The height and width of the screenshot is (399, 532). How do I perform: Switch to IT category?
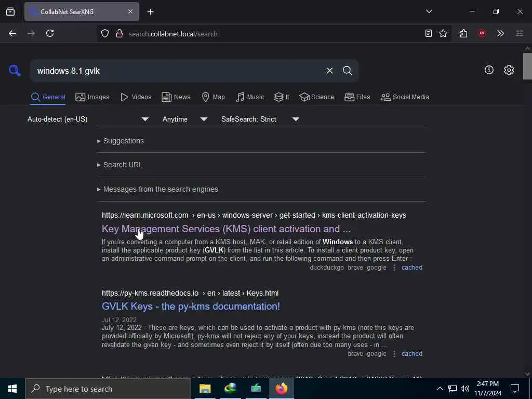point(282,97)
